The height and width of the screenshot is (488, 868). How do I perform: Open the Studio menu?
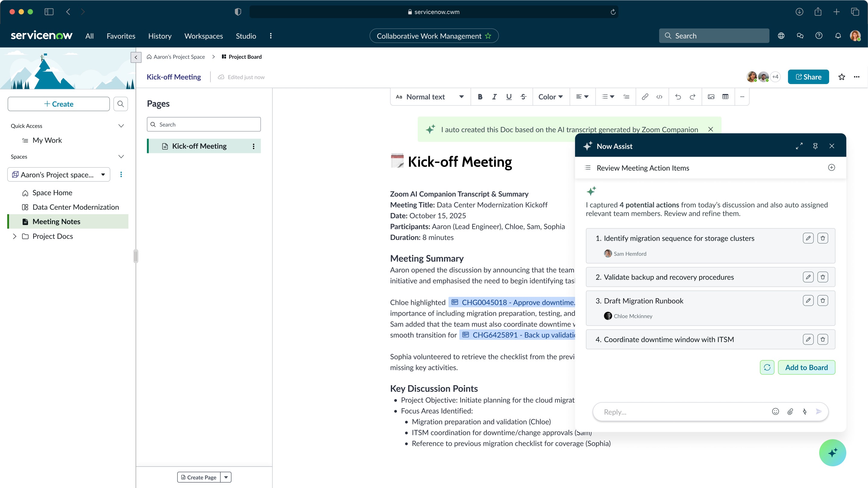coord(246,36)
